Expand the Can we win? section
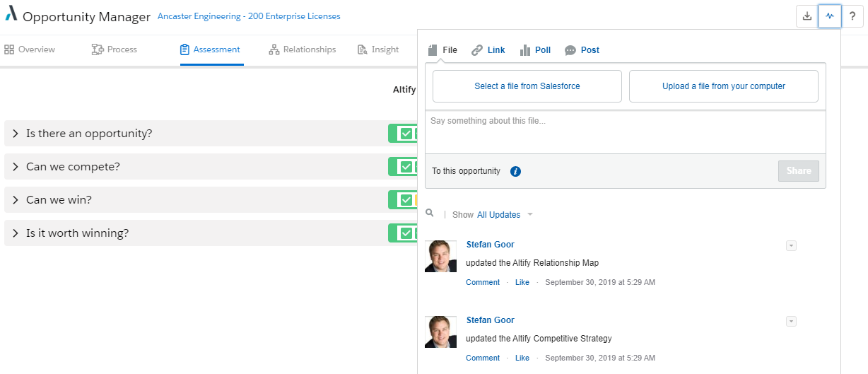The image size is (868, 374). [15, 200]
